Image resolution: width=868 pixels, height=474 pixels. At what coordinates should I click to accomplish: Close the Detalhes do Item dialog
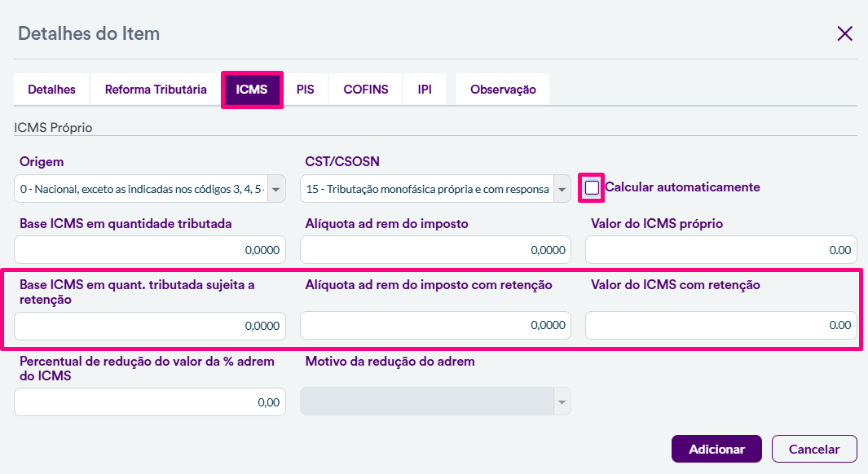pos(844,33)
